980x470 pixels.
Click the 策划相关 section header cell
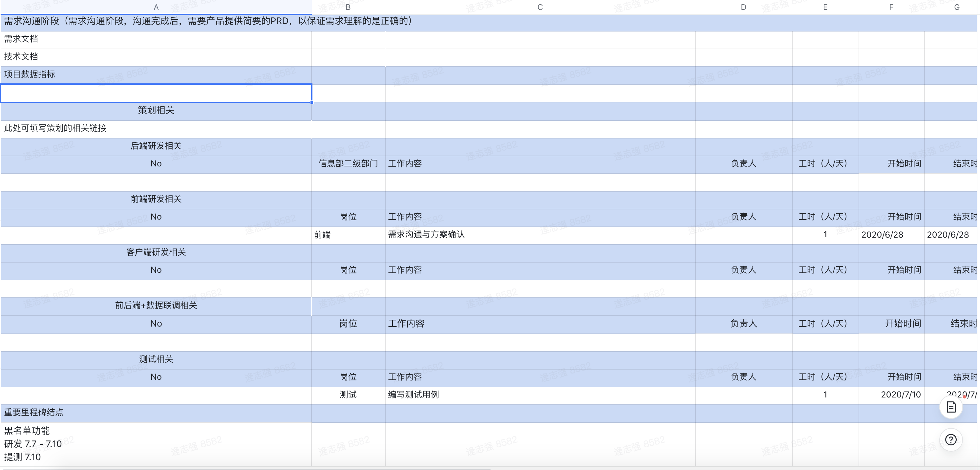156,110
